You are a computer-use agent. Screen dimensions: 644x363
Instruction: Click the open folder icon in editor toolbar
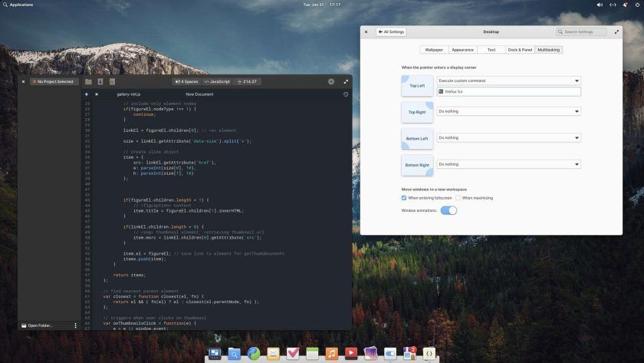click(x=88, y=81)
